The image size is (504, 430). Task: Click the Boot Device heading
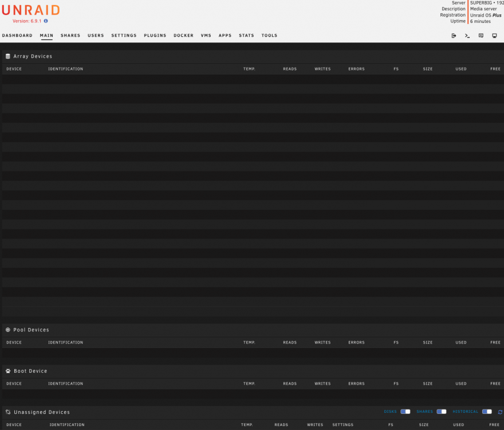coord(30,371)
